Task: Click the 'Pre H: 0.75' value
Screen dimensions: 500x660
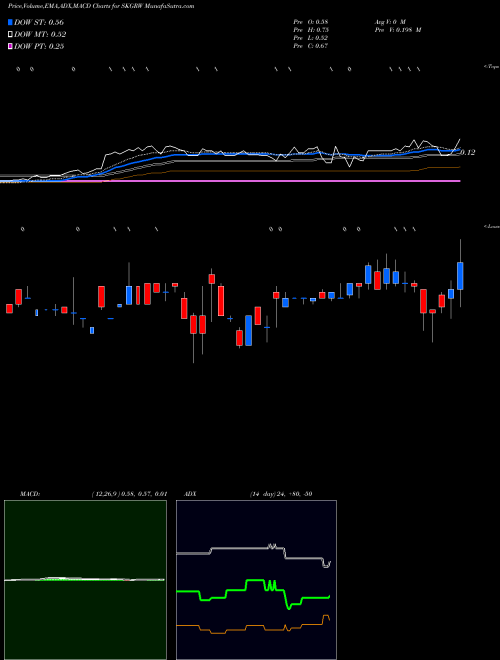Action: (x=311, y=30)
